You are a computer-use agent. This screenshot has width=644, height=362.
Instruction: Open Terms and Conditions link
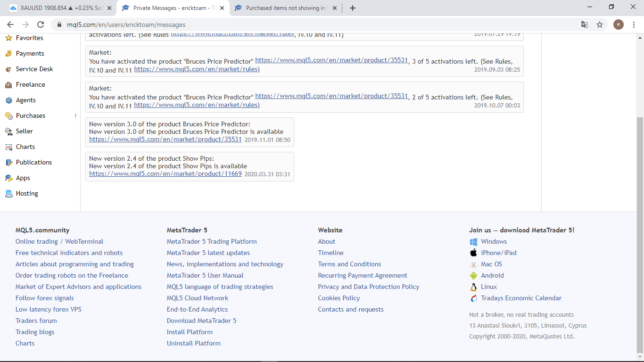[349, 264]
